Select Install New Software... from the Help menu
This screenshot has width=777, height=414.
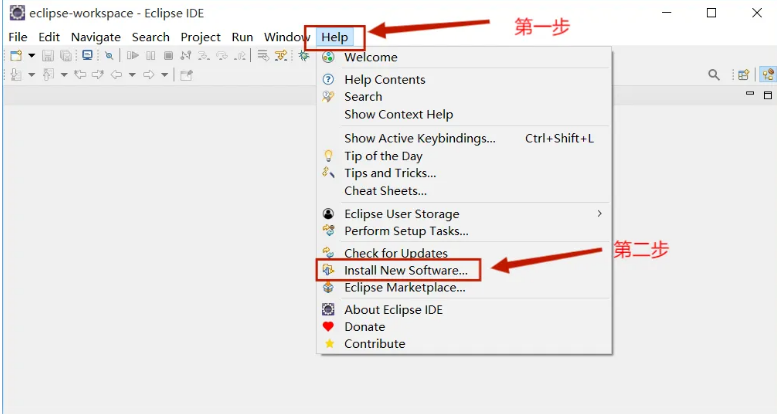click(405, 270)
